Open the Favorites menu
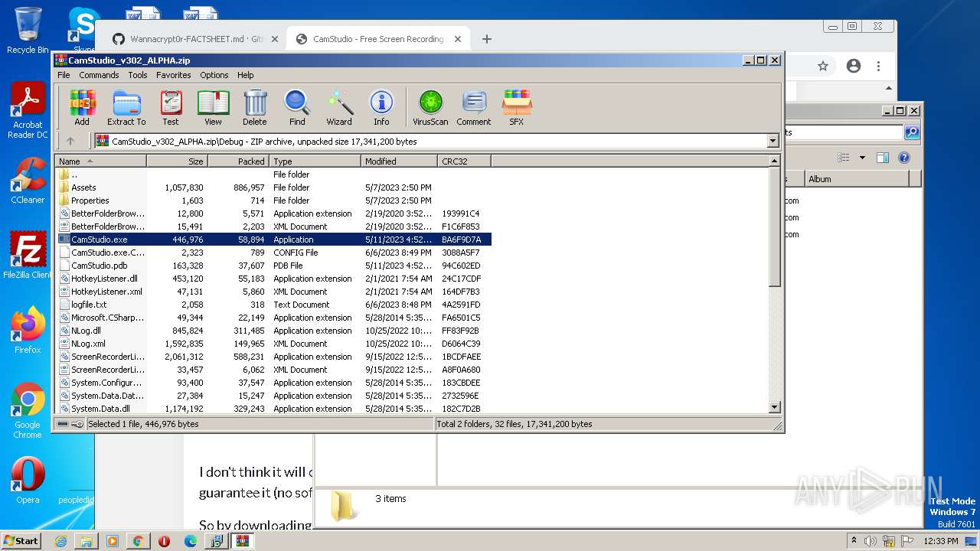980x551 pixels. pyautogui.click(x=174, y=75)
